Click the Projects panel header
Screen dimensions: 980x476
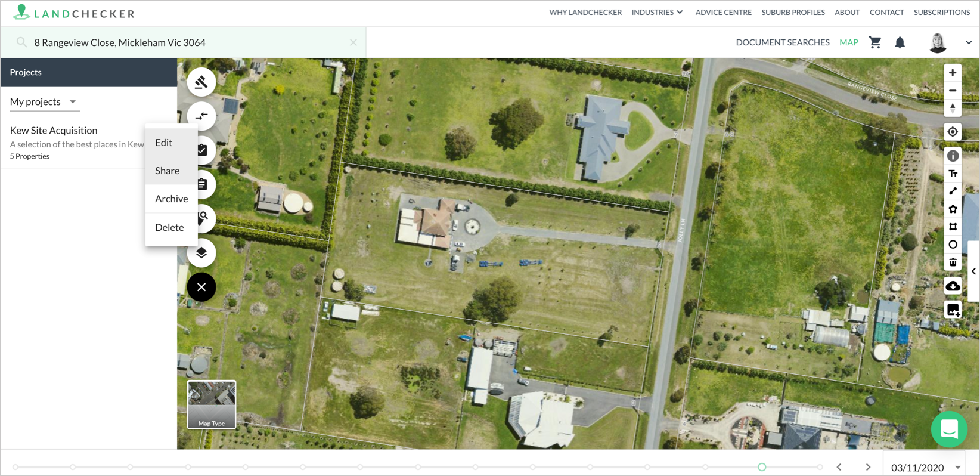[89, 72]
